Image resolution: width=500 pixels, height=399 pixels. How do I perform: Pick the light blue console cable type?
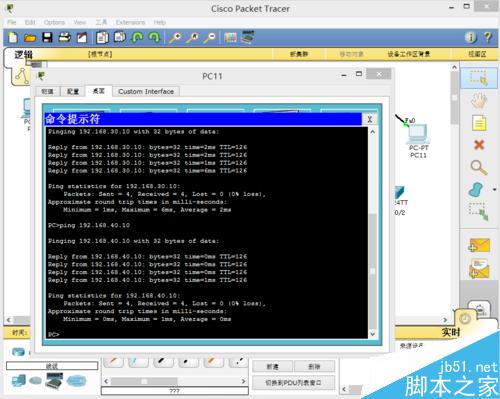click(x=138, y=362)
